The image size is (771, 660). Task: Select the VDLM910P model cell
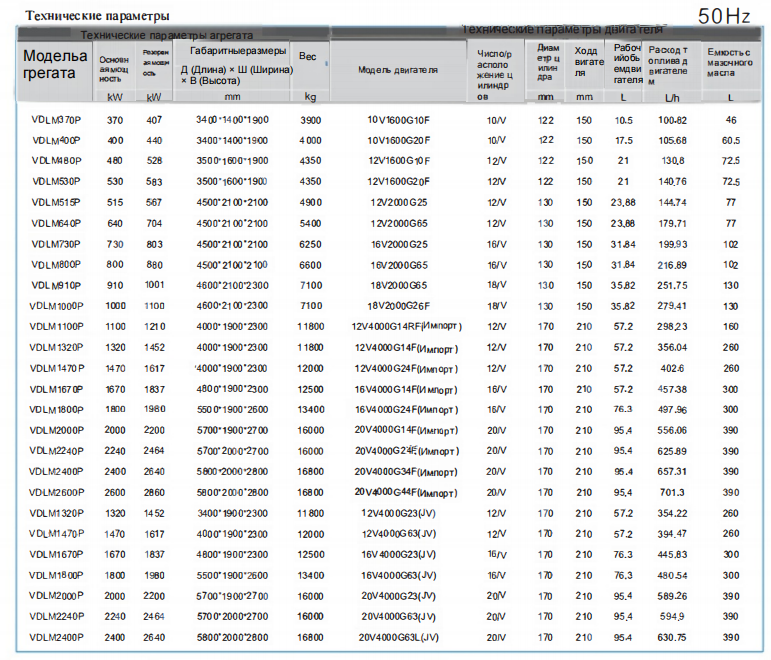pos(56,285)
